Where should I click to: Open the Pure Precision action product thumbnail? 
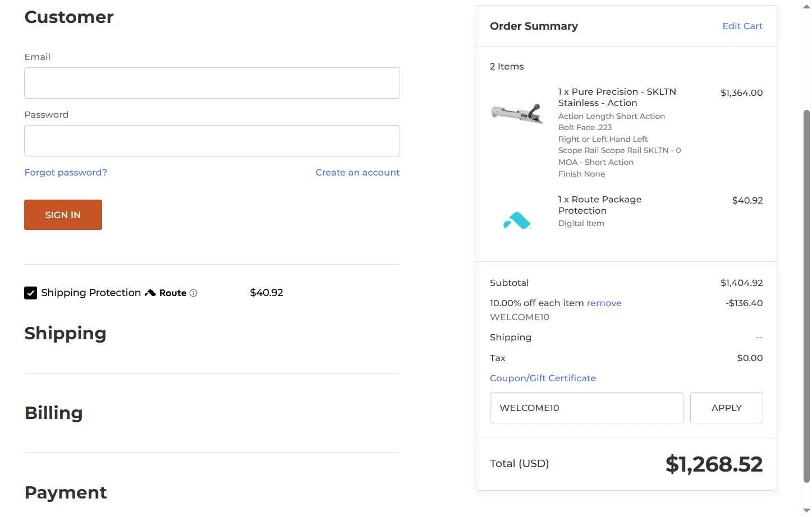tap(517, 113)
